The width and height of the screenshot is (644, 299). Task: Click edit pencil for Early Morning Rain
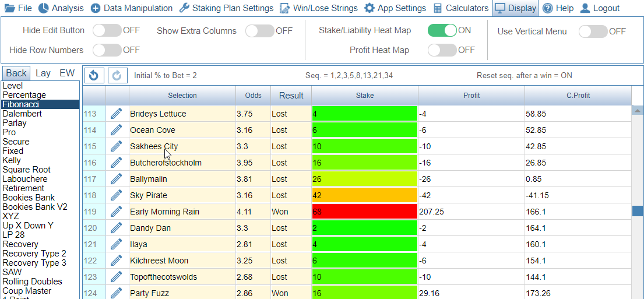pos(117,212)
